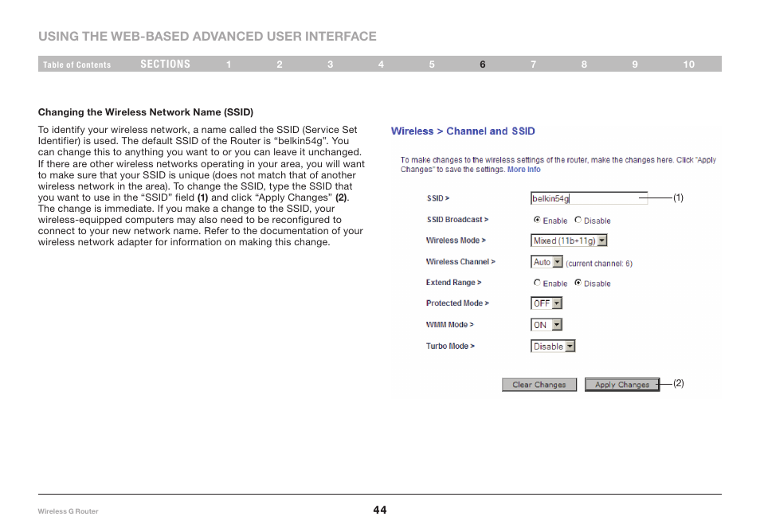Jump to section 1

pyautogui.click(x=229, y=65)
